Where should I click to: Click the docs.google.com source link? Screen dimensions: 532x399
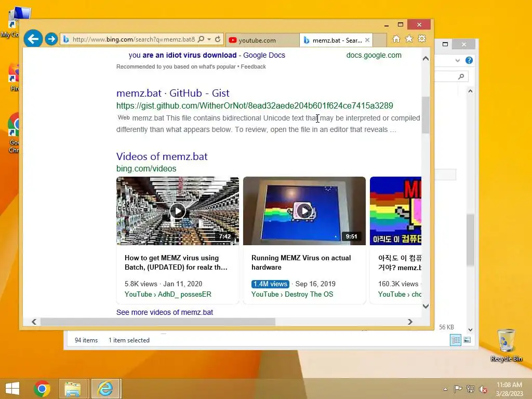374,55
